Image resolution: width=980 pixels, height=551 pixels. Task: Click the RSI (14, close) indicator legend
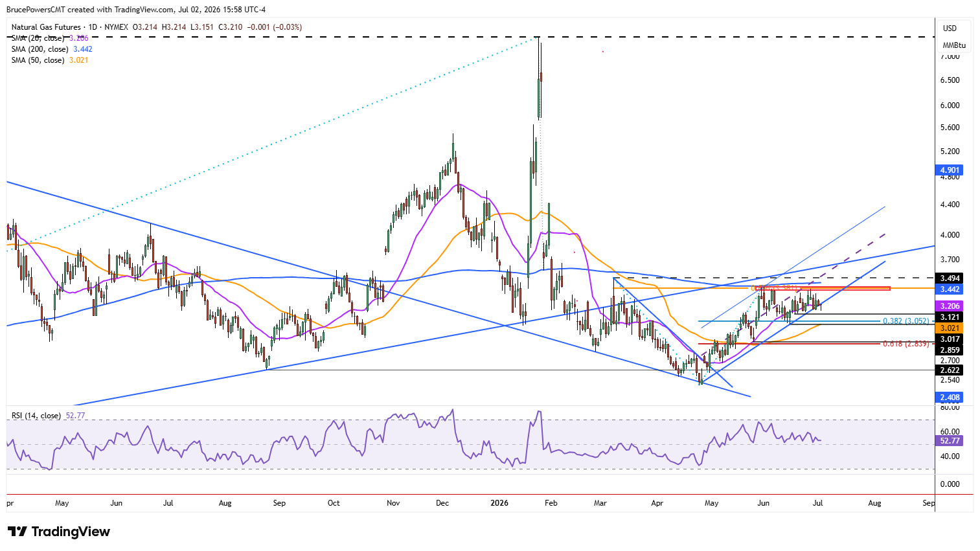pos(48,416)
